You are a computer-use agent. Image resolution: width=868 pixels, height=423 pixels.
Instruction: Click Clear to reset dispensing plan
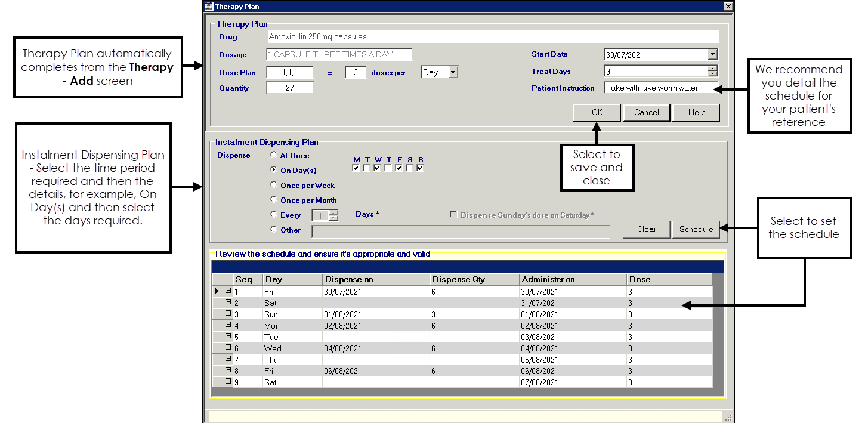(x=646, y=229)
